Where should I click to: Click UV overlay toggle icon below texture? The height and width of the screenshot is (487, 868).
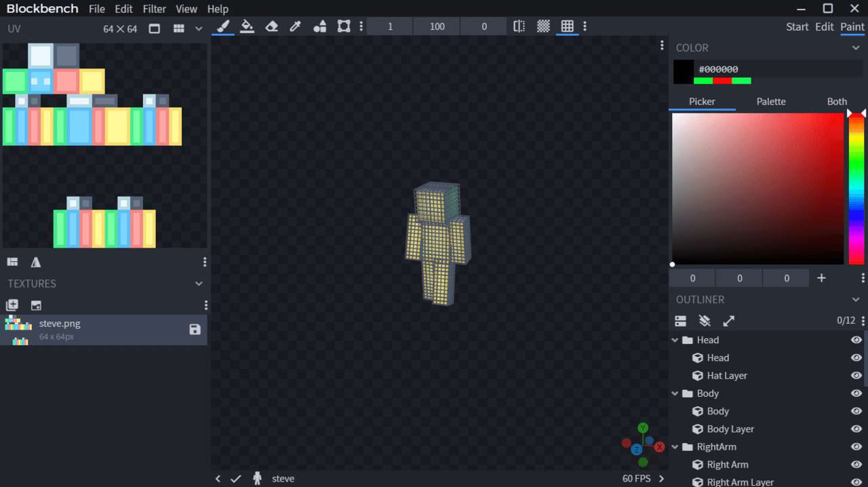(12, 262)
